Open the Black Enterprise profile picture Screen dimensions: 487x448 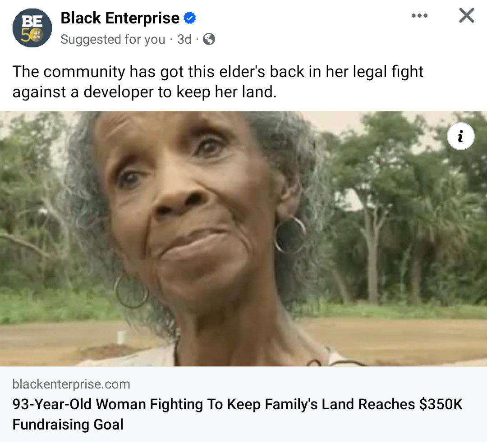[32, 27]
